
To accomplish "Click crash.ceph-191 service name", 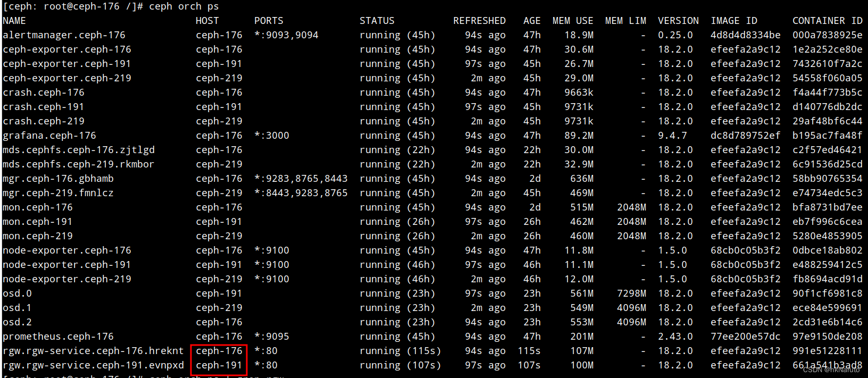I will click(x=44, y=107).
